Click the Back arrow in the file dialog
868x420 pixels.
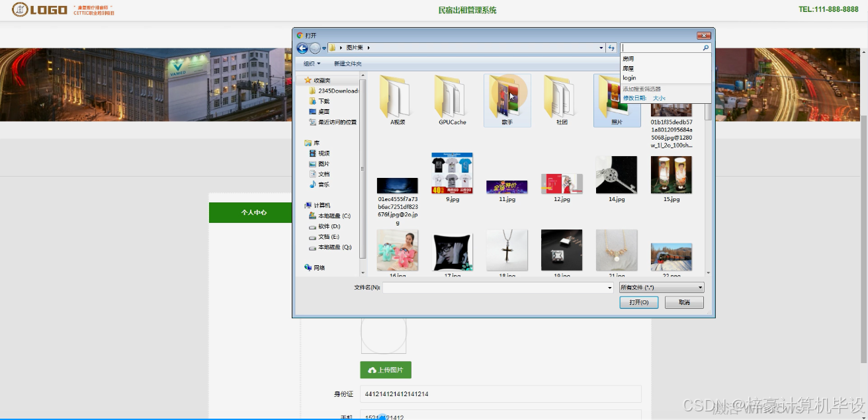302,48
